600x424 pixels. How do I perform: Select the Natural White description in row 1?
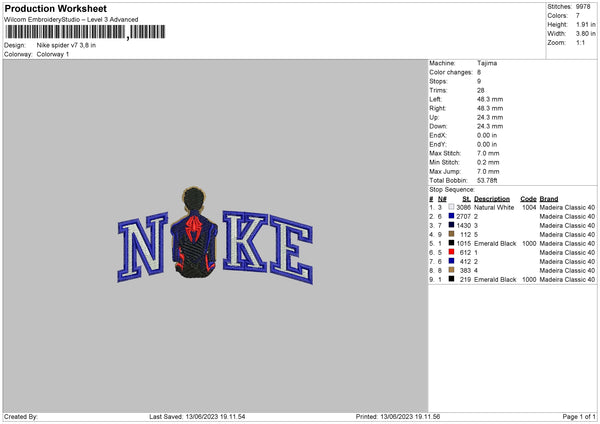tap(494, 207)
